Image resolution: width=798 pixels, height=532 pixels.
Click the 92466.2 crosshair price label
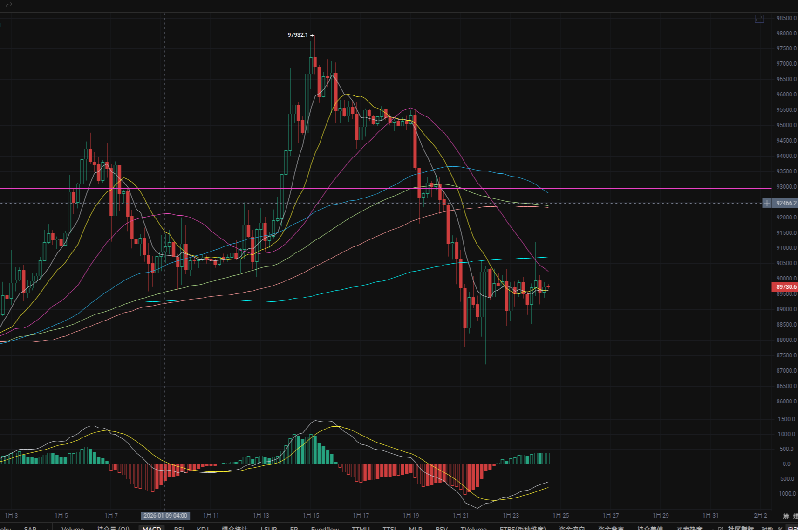[786, 203]
